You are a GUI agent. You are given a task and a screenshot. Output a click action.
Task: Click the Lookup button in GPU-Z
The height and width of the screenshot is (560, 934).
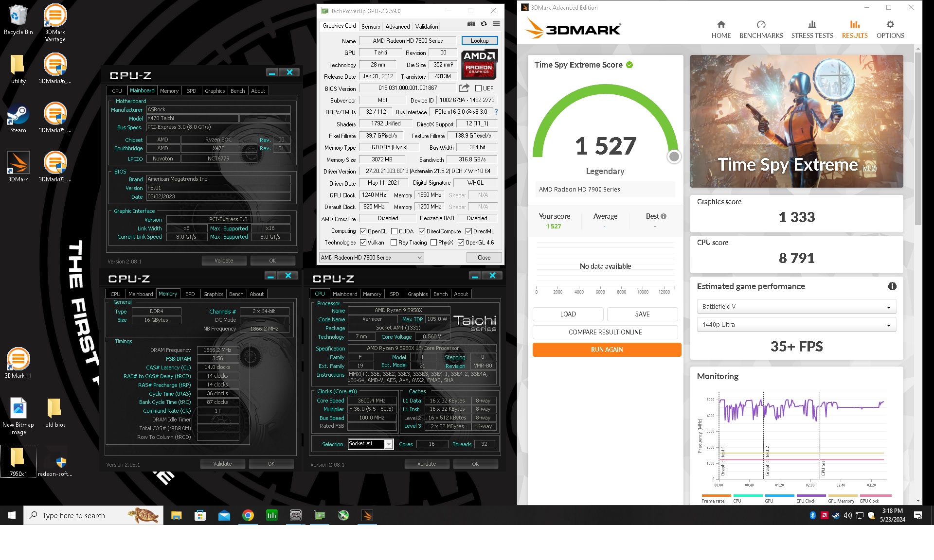point(479,41)
